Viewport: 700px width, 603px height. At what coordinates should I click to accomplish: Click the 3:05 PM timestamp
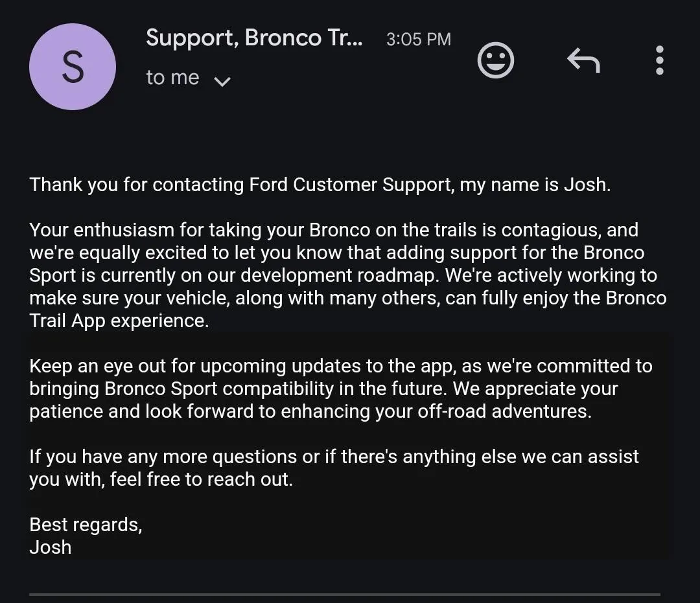(418, 39)
